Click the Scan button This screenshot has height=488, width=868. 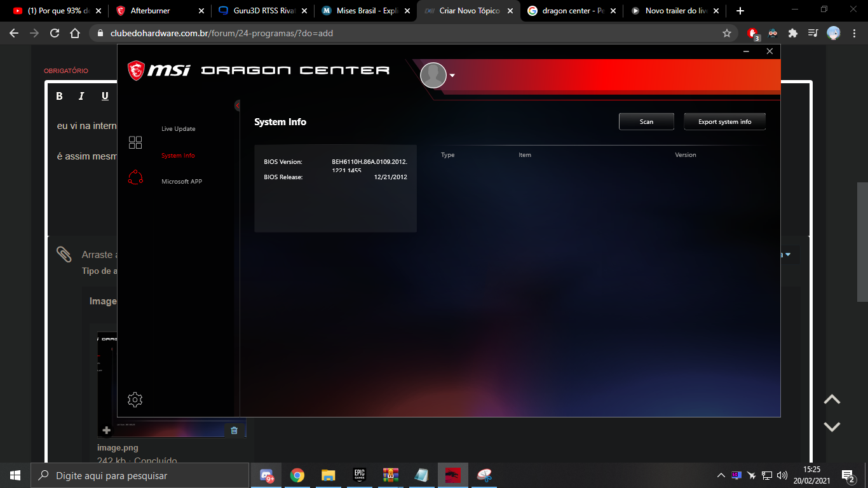646,121
